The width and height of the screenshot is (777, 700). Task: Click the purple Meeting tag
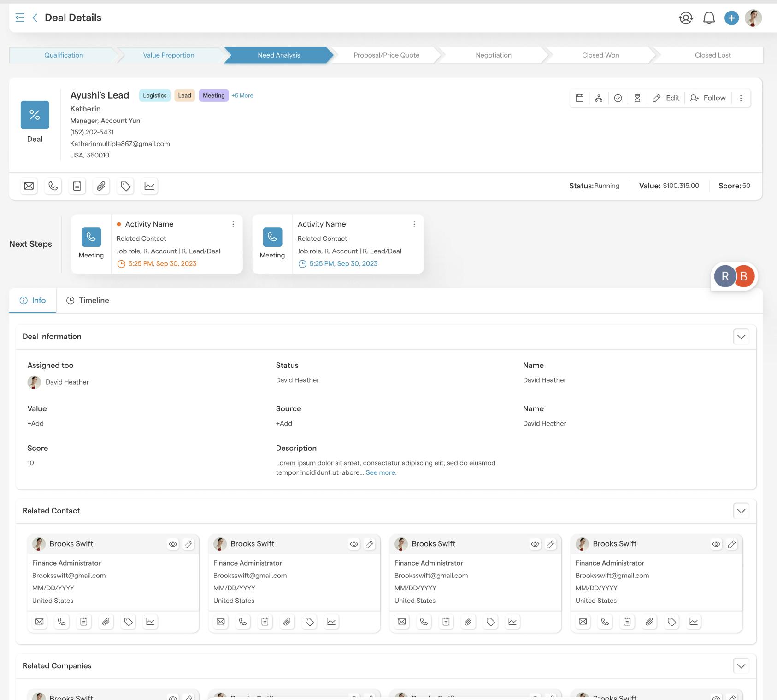213,95
